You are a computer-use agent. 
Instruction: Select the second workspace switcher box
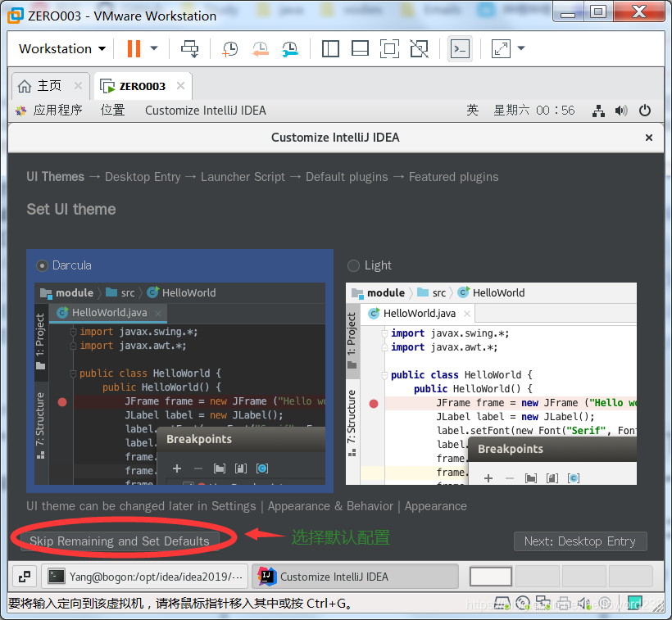click(538, 577)
